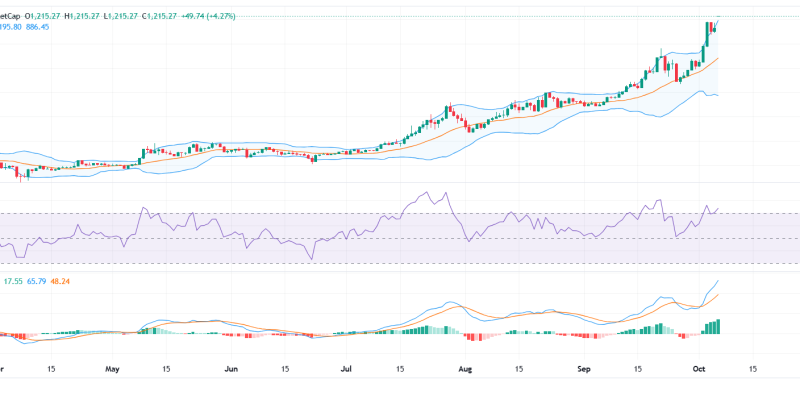Screen dimensions: 800x400
Task: Click the May label on time axis
Action: pyautogui.click(x=111, y=369)
